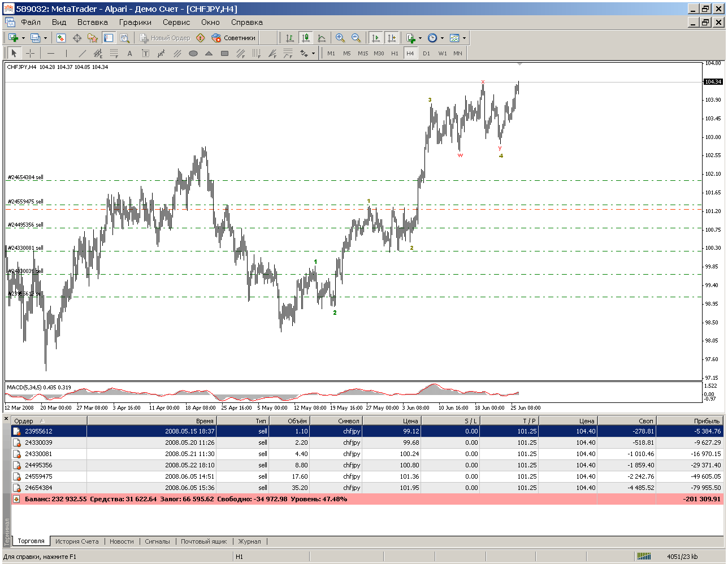Click the Новый Ордер button
Image resolution: width=728 pixels, height=564 pixels.
click(x=166, y=38)
